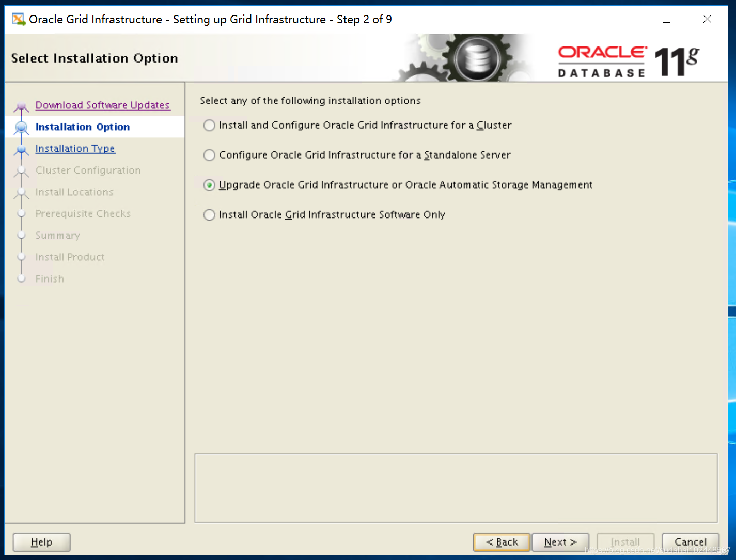
Task: Click the 'Cluster Configuration' step text
Action: [88, 170]
